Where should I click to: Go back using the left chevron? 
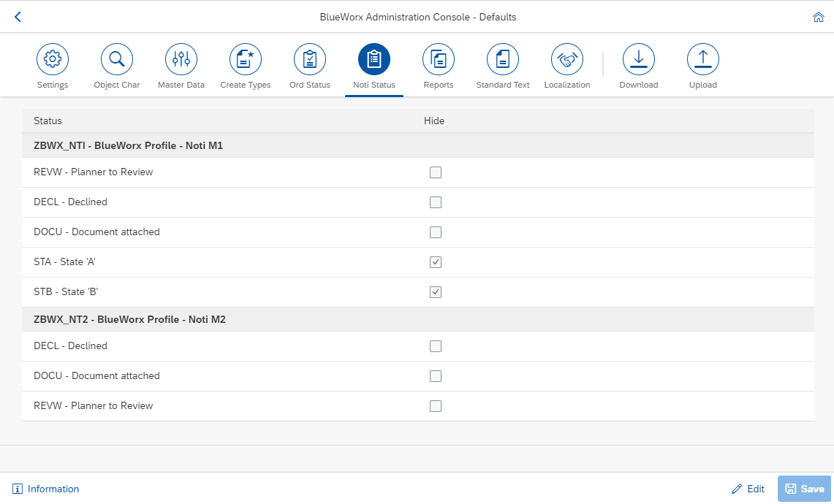coord(18,17)
